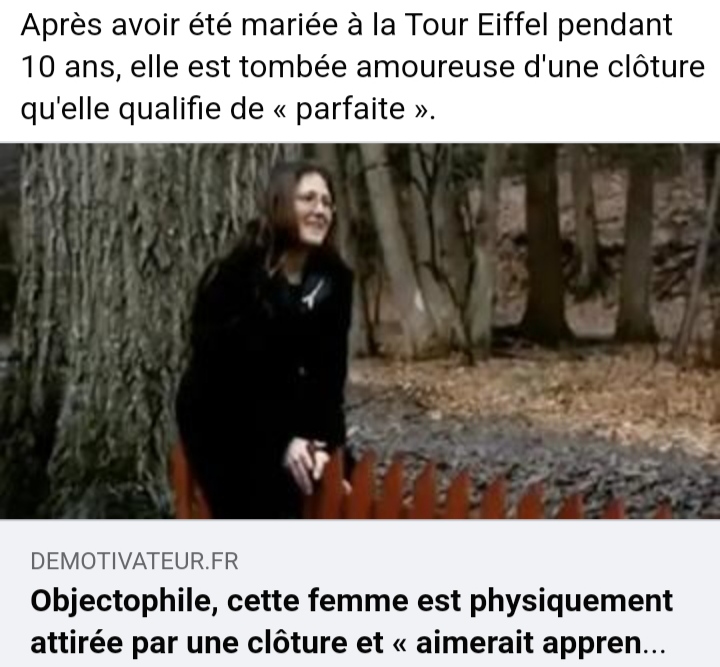Viewport: 720px width, 667px height.
Task: Click the grey link card footer area
Action: [x=360, y=593]
